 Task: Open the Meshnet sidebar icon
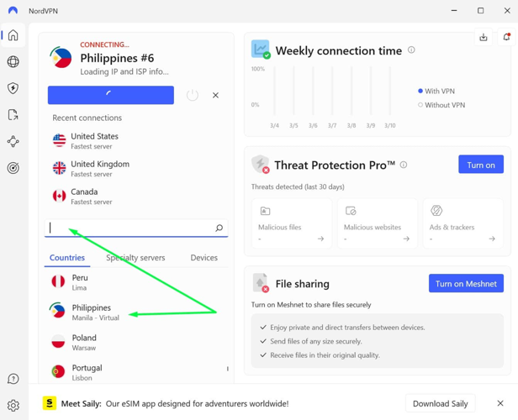pyautogui.click(x=13, y=142)
